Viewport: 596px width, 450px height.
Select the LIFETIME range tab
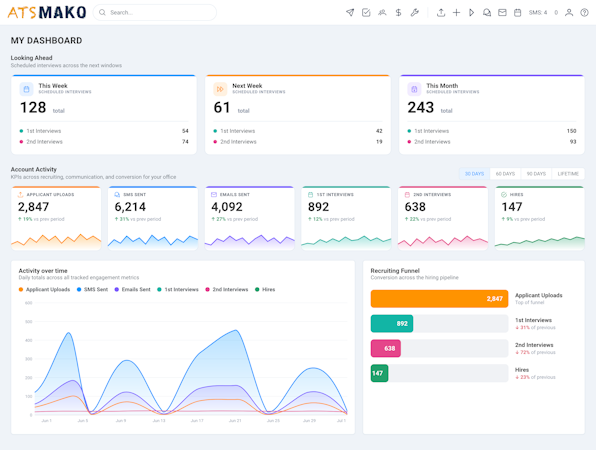pos(568,174)
